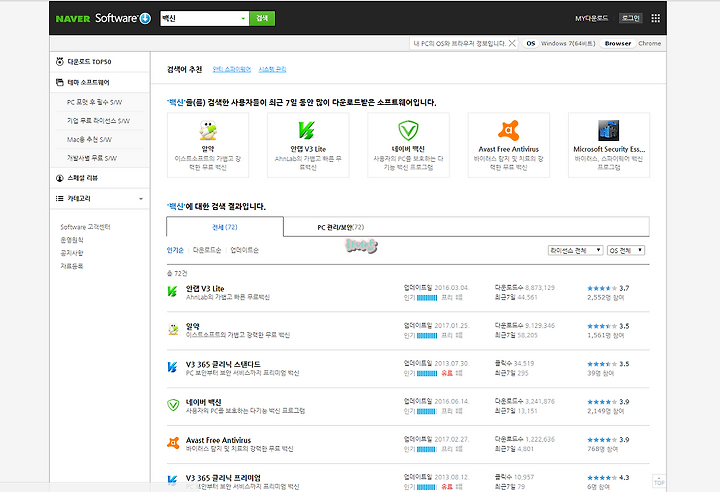Open 운영원칙 link in sidebar
This screenshot has height=492, width=720.
click(x=72, y=240)
